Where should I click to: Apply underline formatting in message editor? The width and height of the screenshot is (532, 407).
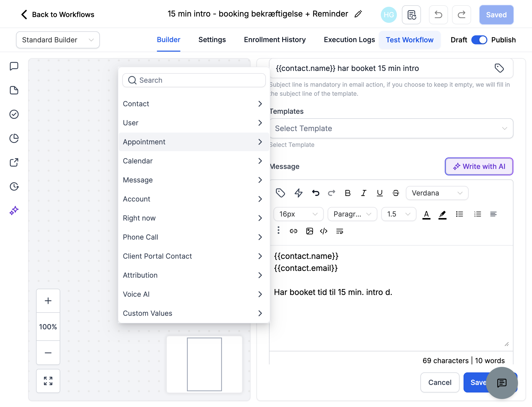coord(380,193)
